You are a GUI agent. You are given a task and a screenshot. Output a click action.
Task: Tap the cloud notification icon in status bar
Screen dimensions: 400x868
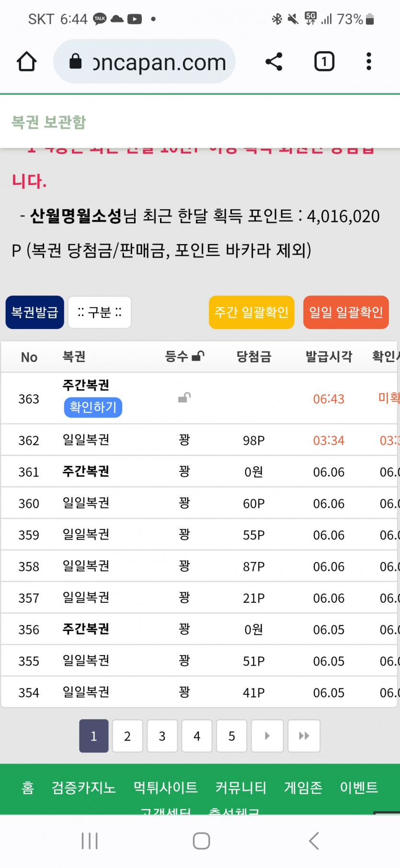(117, 19)
